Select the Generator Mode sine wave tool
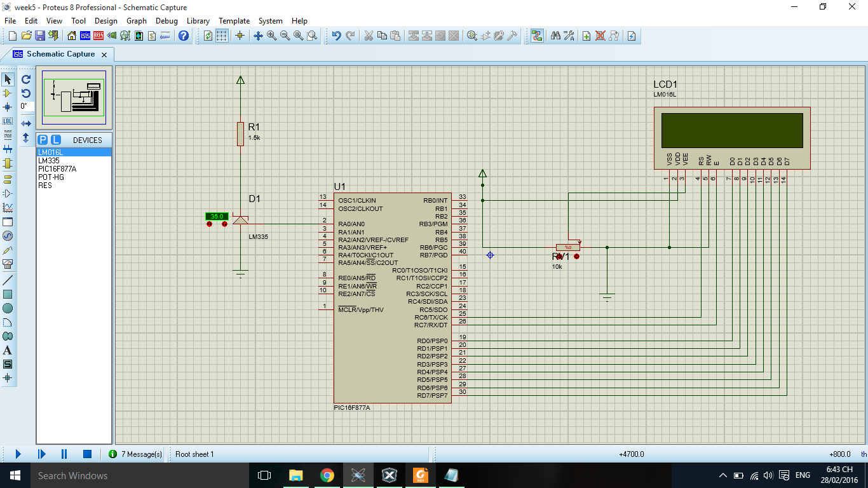Screen dimensions: 868x488 click(x=8, y=236)
